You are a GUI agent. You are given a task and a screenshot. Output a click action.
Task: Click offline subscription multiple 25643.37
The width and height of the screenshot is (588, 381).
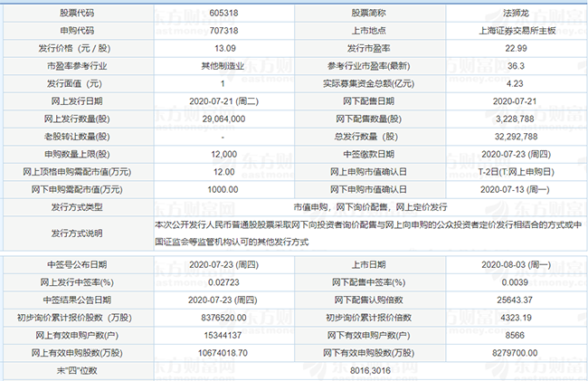[x=515, y=300]
